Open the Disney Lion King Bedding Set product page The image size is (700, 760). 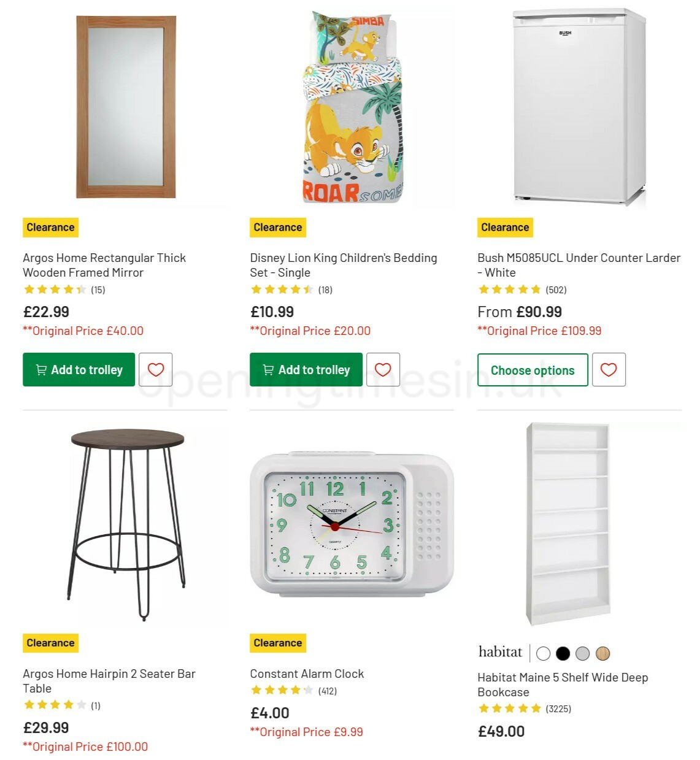click(344, 265)
